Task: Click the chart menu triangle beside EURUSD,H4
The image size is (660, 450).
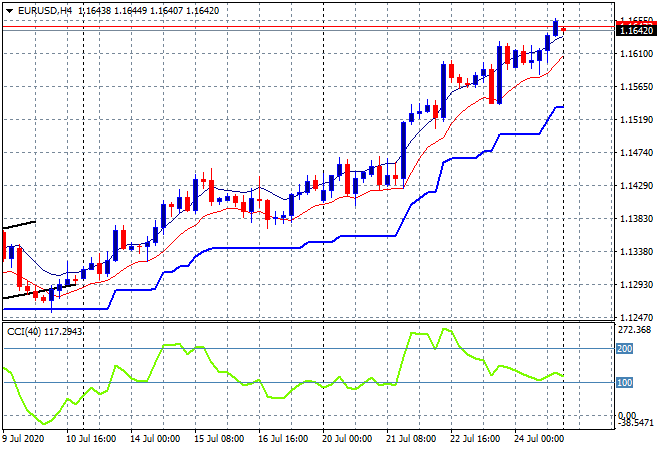Action: [x=9, y=11]
